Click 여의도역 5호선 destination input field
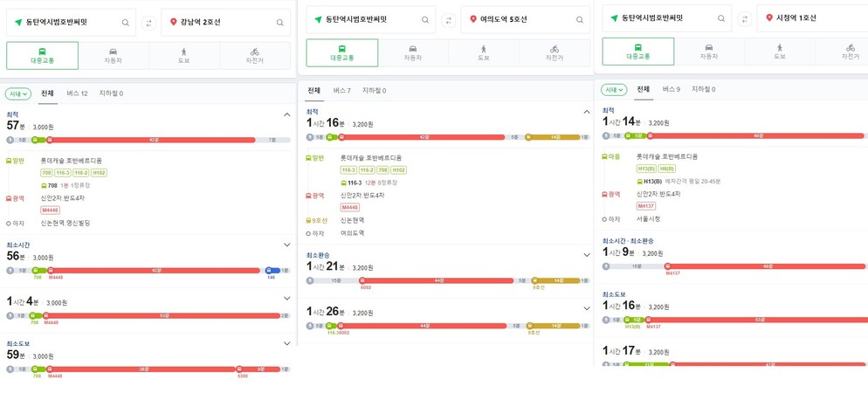The width and height of the screenshot is (868, 400). [x=525, y=20]
